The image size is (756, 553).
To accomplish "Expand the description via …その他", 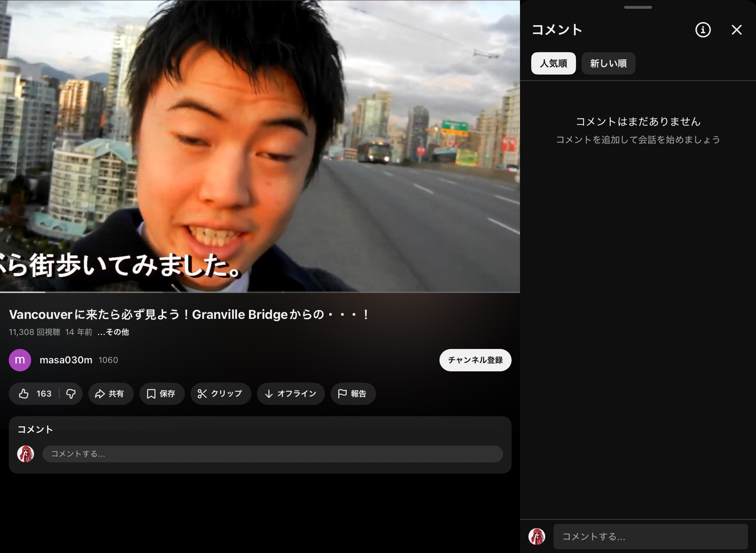I will 113,332.
